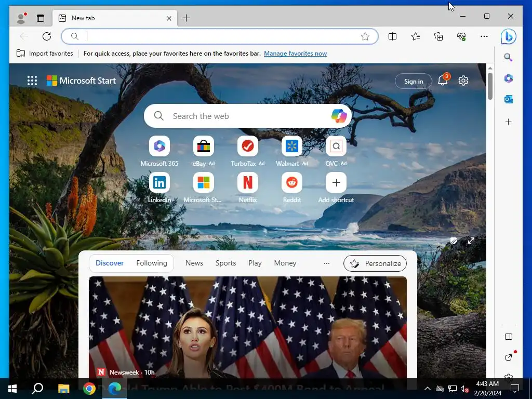
Task: Click the Sign in button
Action: [413, 81]
